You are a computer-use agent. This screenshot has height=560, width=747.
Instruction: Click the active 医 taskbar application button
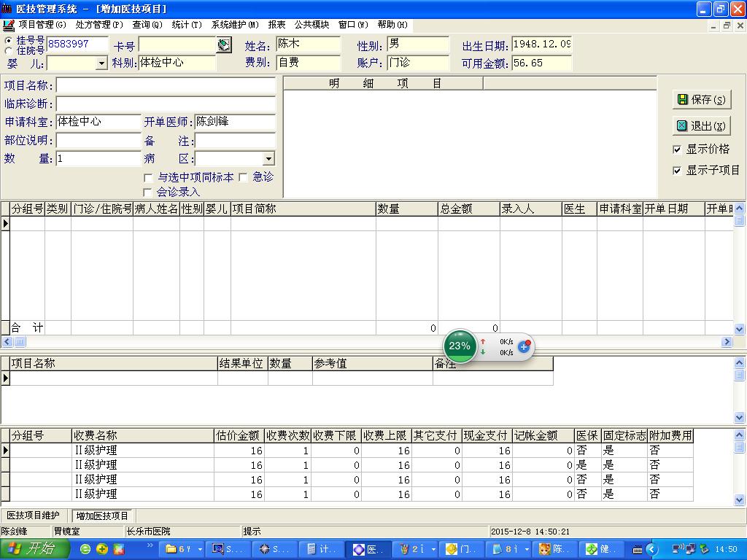369,549
